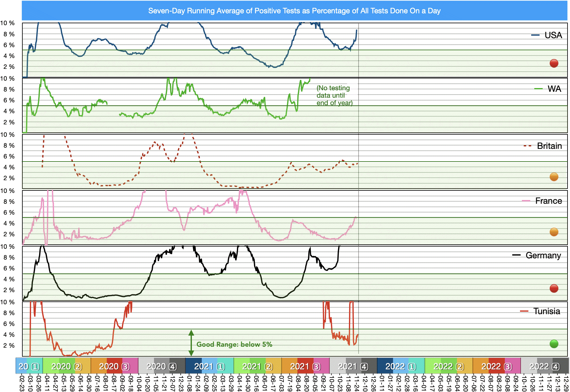Click the green Good Range double arrow
Screen dimensions: 570x392
(191, 343)
